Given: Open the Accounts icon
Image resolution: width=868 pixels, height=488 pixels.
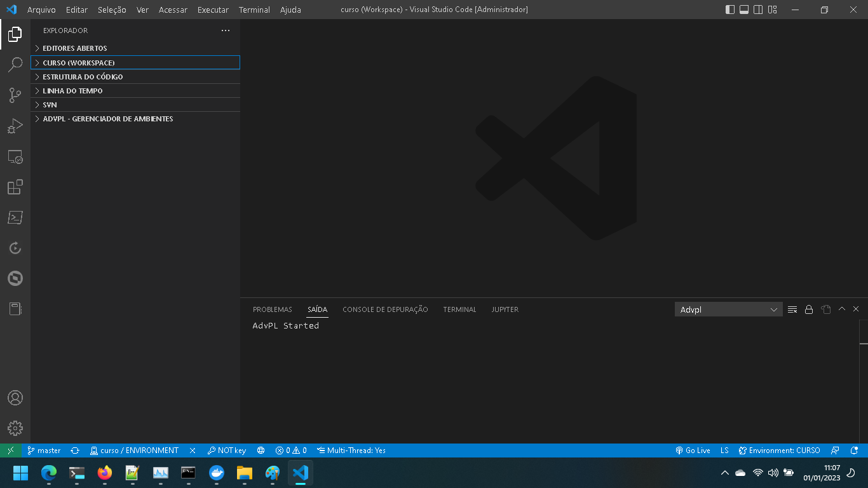Looking at the screenshot, I should [x=15, y=398].
